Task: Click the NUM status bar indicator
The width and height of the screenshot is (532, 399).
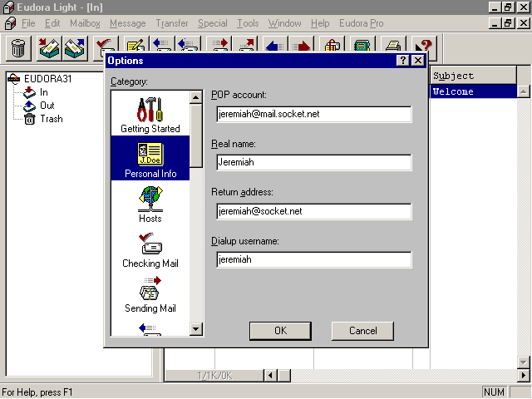Action: point(494,392)
